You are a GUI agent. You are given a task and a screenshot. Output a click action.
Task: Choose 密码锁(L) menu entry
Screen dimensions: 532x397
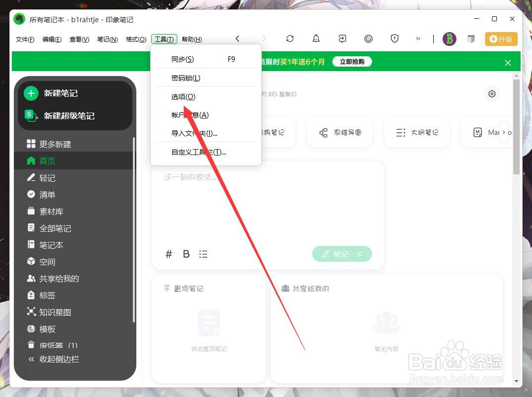coord(206,78)
